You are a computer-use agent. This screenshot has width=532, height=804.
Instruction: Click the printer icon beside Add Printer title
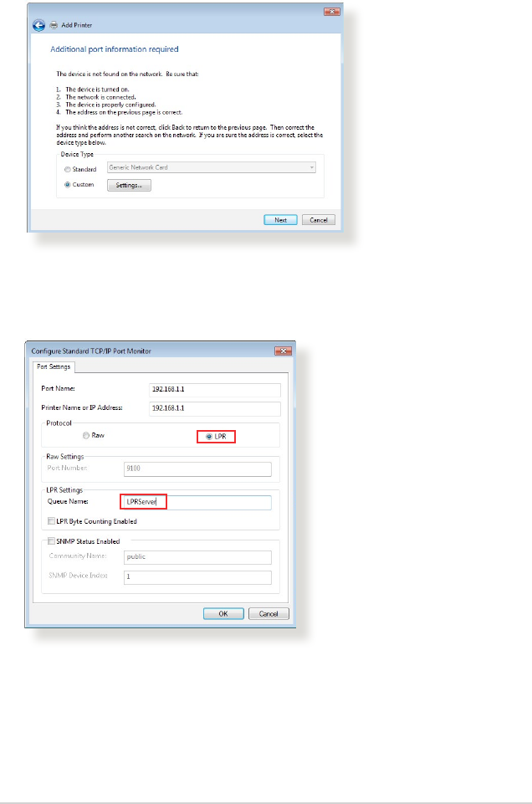[x=54, y=25]
